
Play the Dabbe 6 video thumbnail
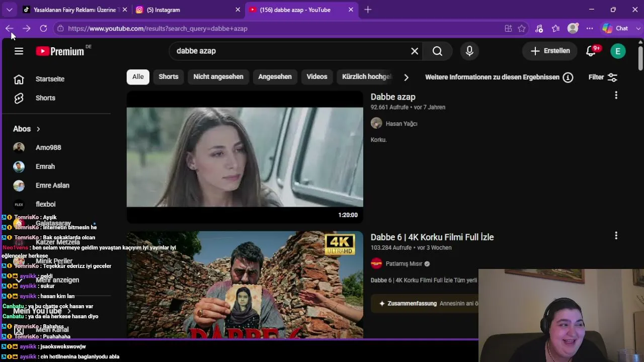(x=245, y=285)
